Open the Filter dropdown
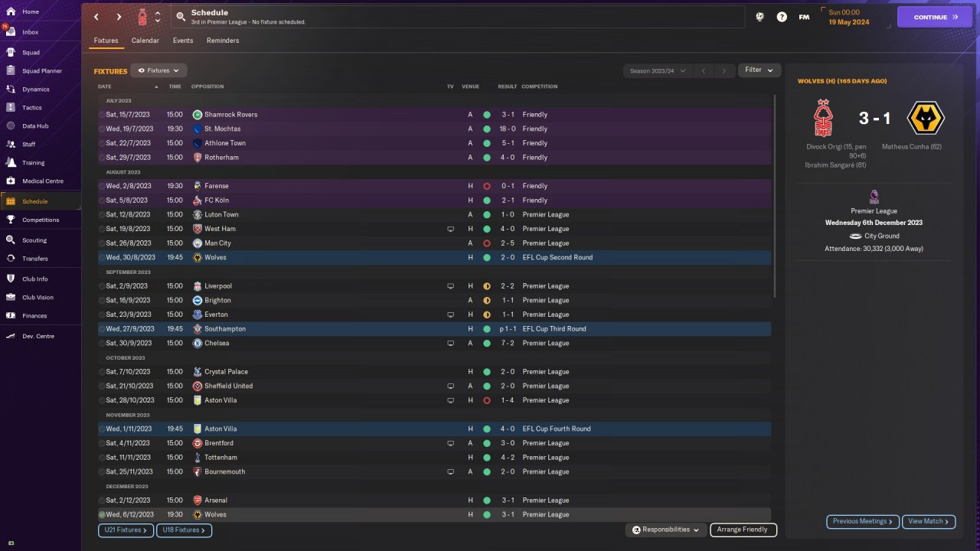This screenshot has width=980, height=551. pyautogui.click(x=759, y=70)
